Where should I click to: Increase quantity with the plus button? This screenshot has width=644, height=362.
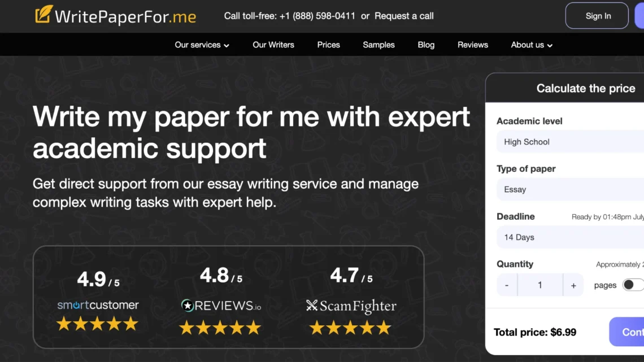[573, 285]
